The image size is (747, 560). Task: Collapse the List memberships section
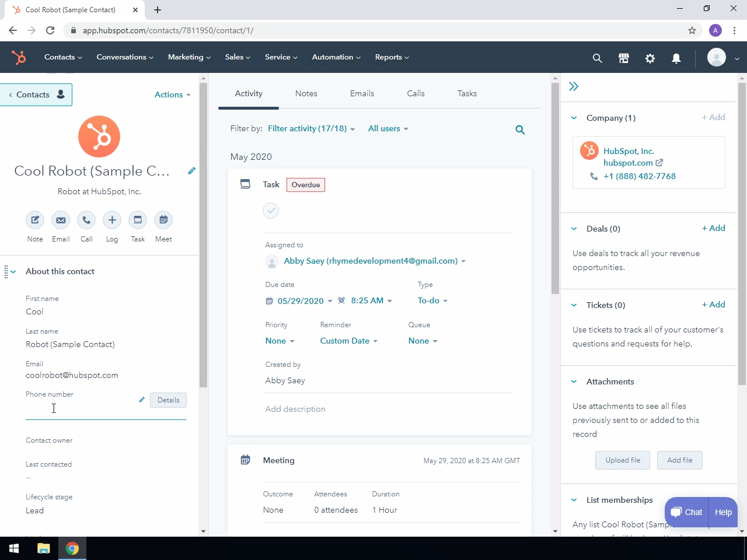click(574, 500)
